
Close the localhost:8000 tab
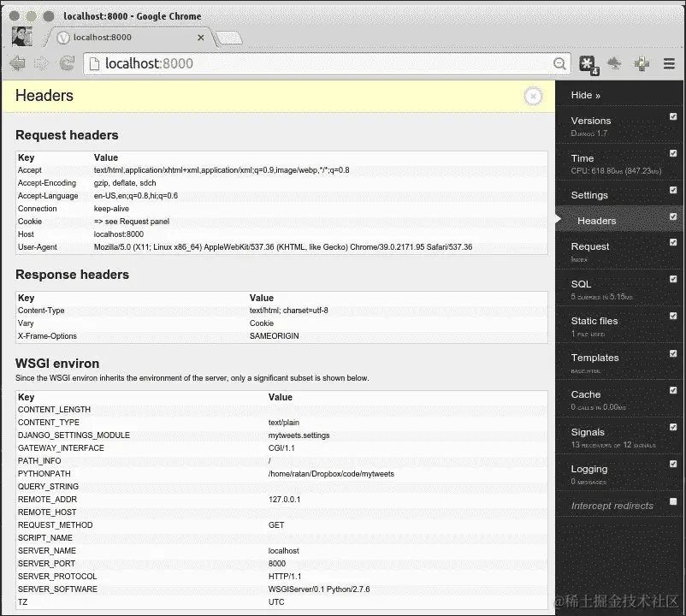[201, 38]
